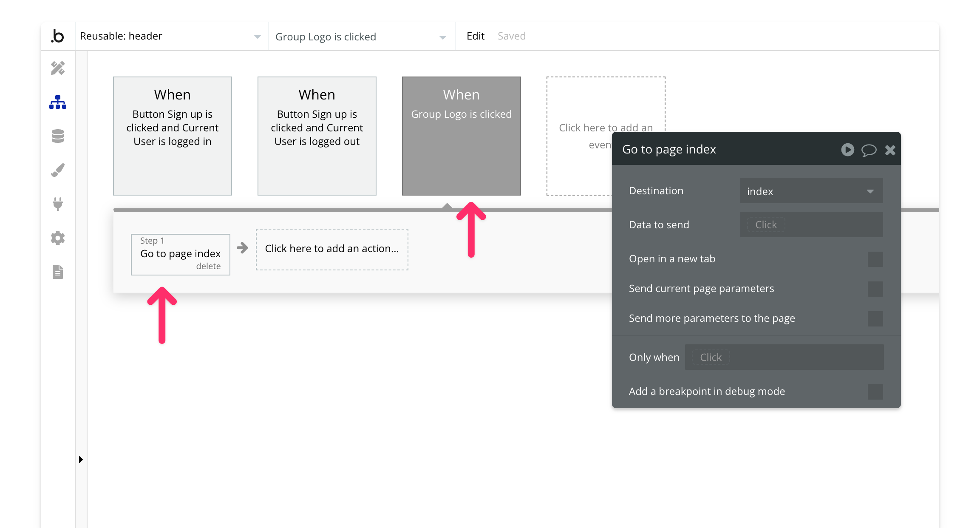Enable the Open in a new tab checkbox
This screenshot has height=528, width=980.
click(875, 259)
